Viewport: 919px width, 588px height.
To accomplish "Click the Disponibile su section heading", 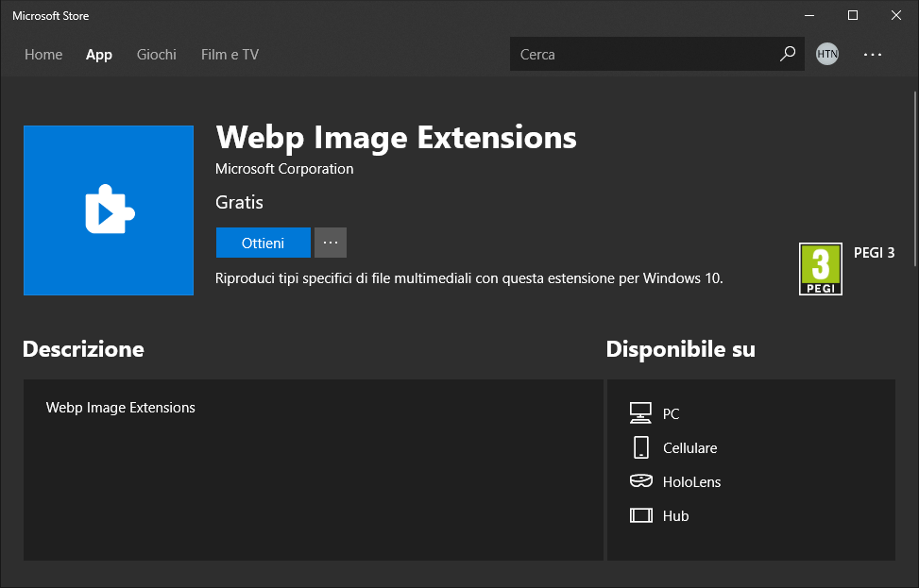I will (x=680, y=349).
